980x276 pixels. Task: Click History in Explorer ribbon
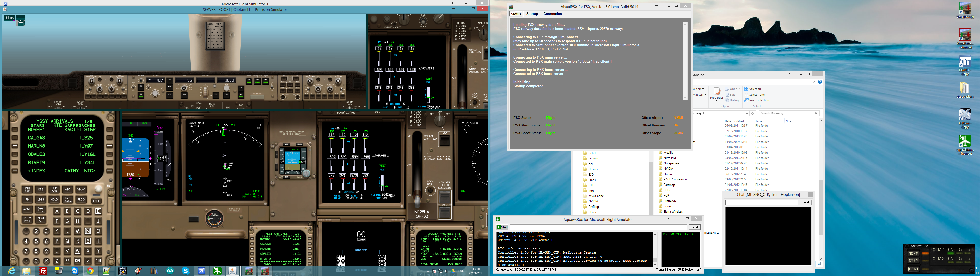(732, 100)
